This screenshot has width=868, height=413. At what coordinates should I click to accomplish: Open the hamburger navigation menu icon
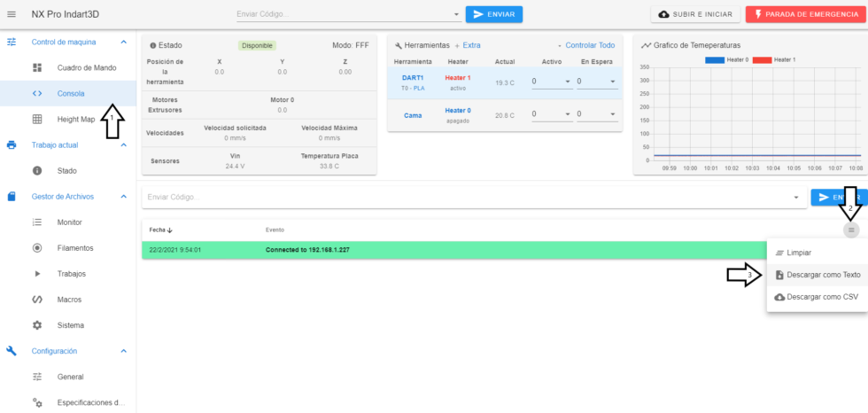pos(12,14)
